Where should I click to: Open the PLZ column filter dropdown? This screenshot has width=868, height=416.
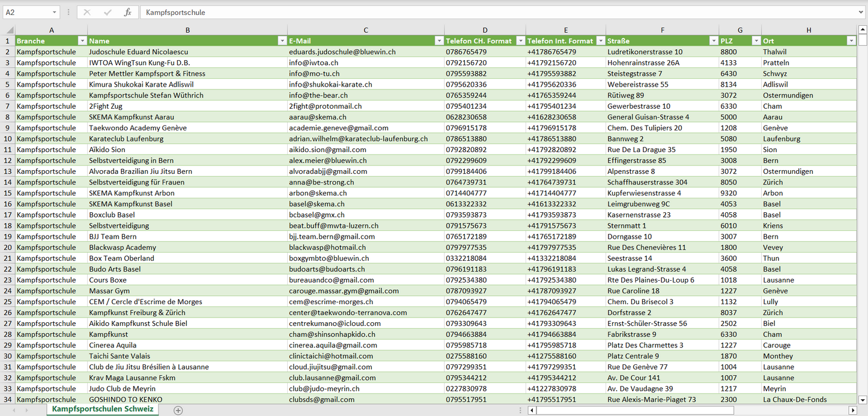coord(755,41)
